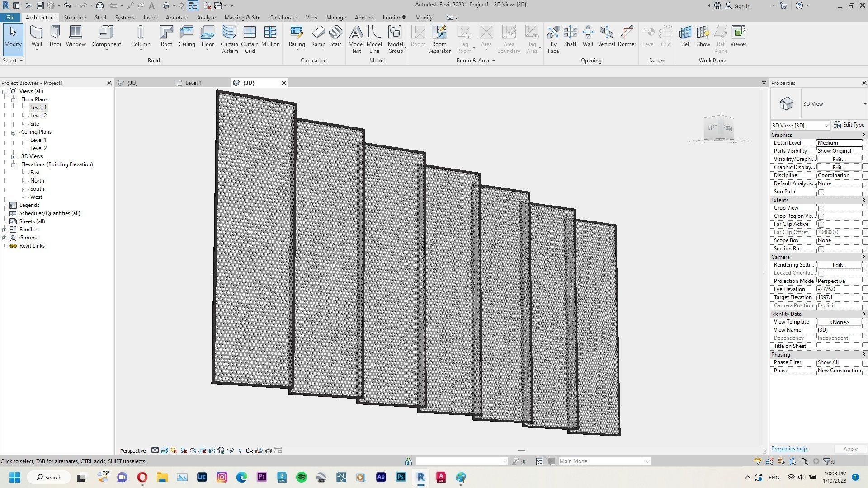Switch to the Massing & Site tab

coord(242,17)
